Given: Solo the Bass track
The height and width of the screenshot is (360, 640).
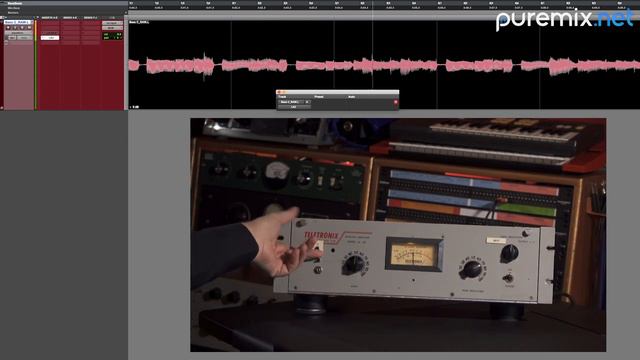Looking at the screenshot, I should click(22, 27).
